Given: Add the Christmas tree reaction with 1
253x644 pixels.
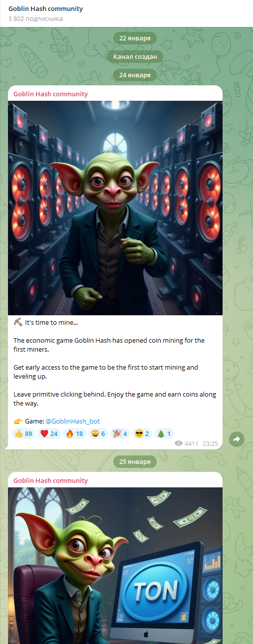Looking at the screenshot, I should coord(164,433).
